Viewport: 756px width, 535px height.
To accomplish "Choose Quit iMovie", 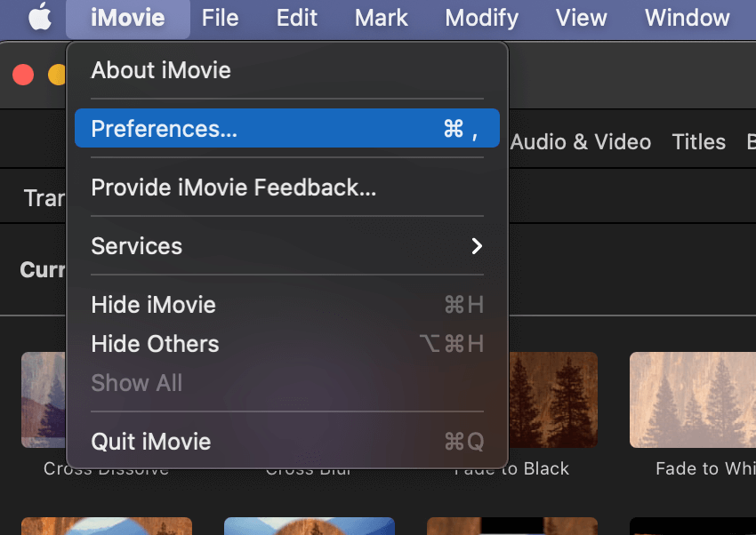I will (x=151, y=442).
